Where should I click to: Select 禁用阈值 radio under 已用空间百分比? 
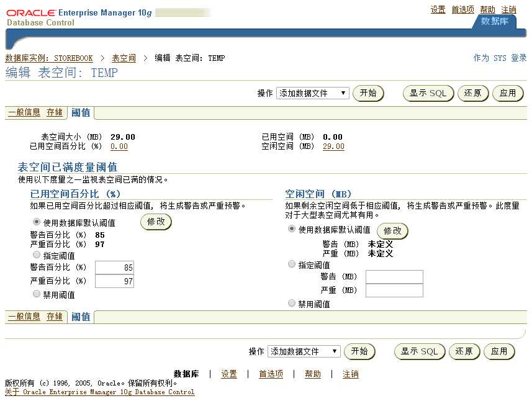[36, 294]
